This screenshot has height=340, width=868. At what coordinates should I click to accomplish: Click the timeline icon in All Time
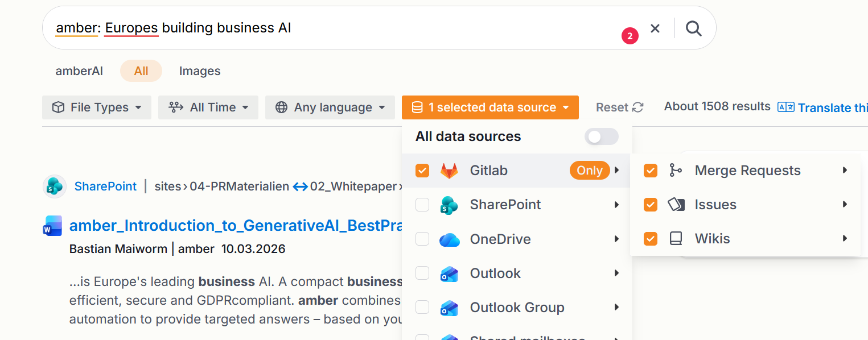[176, 107]
